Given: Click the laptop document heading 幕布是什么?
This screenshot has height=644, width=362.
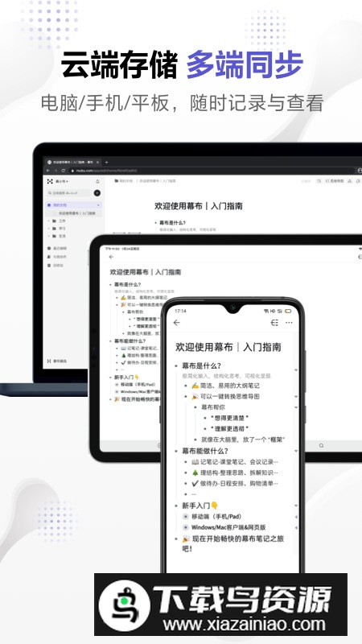Looking at the screenshot, I should click(x=172, y=223).
